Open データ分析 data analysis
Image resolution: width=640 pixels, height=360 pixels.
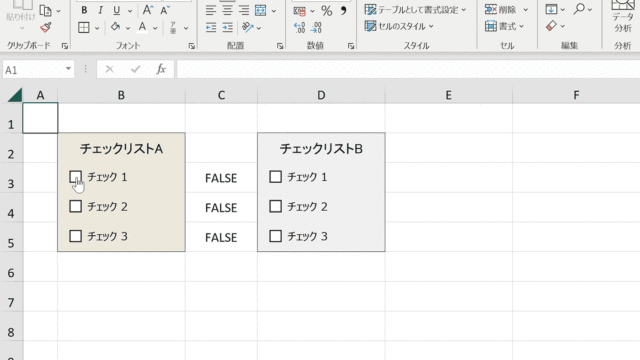(x=623, y=16)
